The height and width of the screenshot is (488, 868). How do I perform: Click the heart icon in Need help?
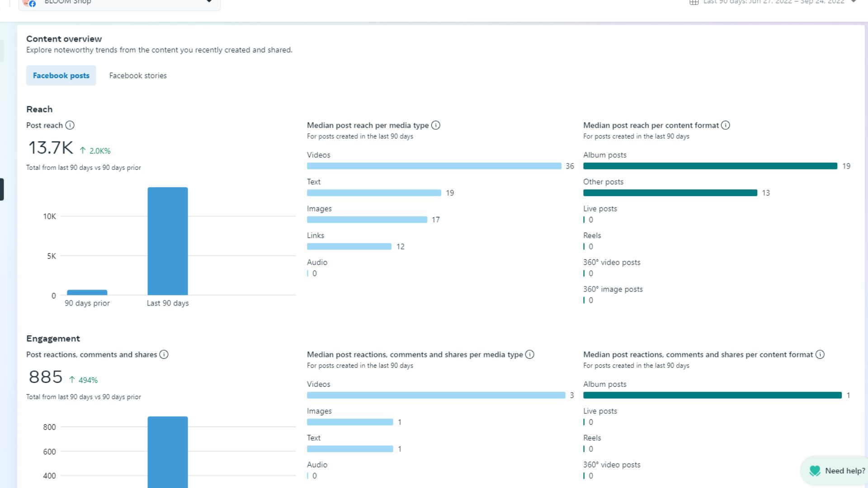click(x=815, y=471)
